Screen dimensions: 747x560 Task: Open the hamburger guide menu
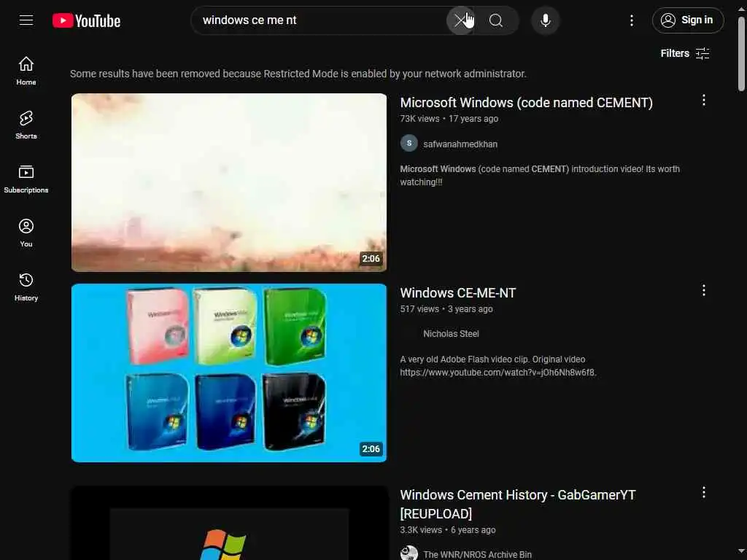[26, 20]
